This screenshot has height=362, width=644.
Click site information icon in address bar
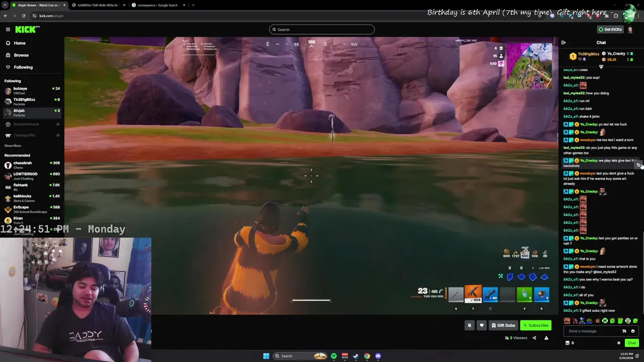coord(34,16)
